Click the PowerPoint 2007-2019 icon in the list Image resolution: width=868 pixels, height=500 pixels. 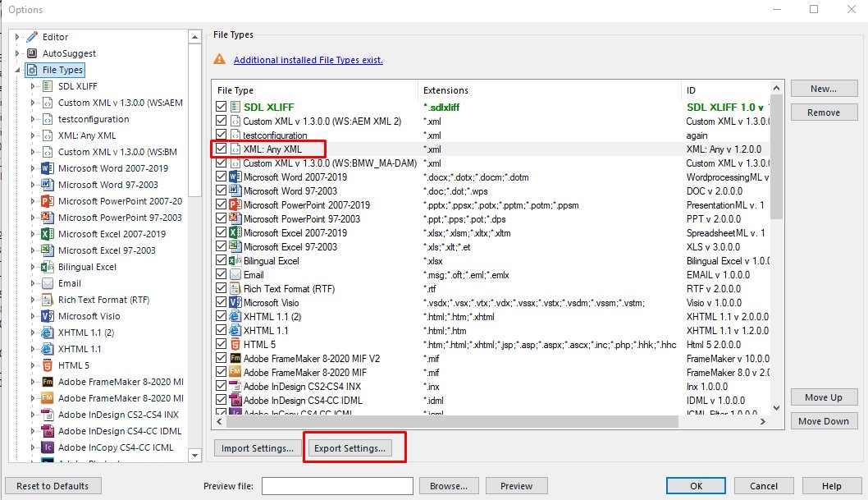pos(235,205)
